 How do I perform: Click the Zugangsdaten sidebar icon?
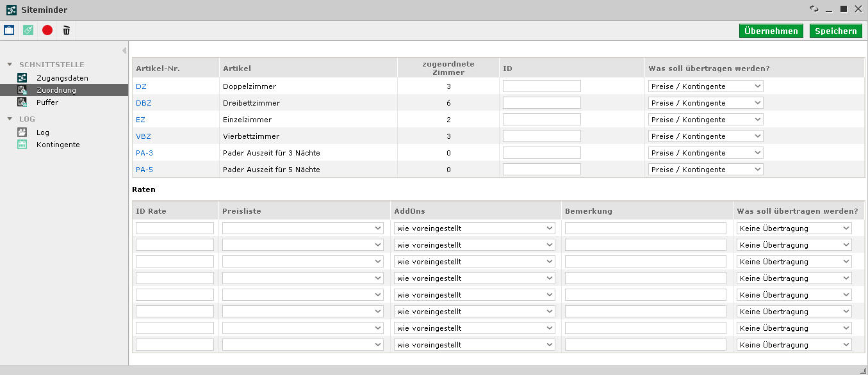tap(22, 77)
